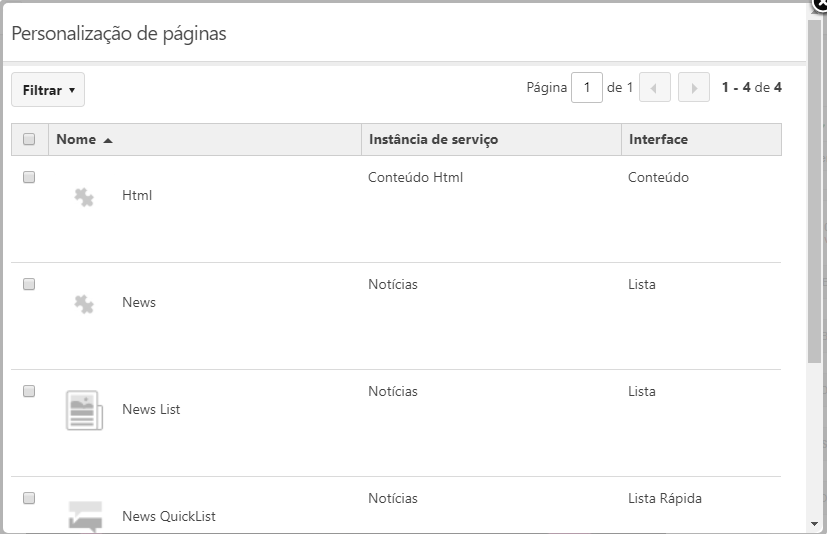Screen dimensions: 827x534
Task: Click the News List newspaper icon
Action: point(84,411)
